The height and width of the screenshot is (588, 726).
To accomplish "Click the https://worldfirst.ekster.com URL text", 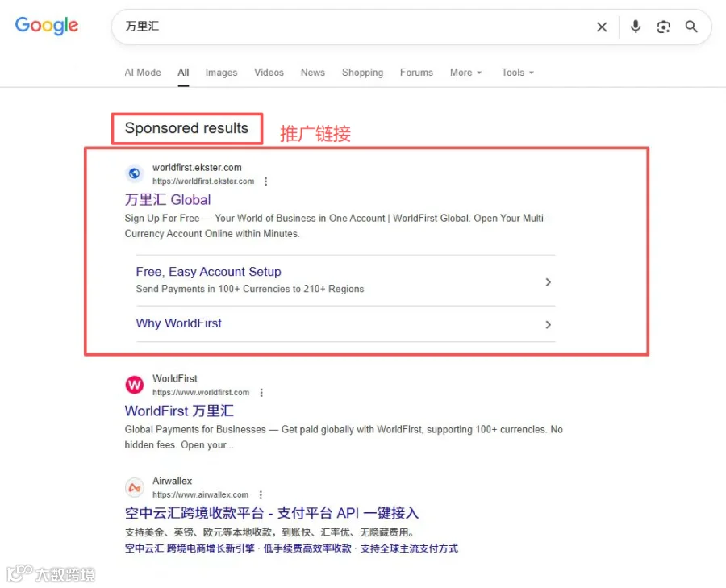I will tap(203, 181).
